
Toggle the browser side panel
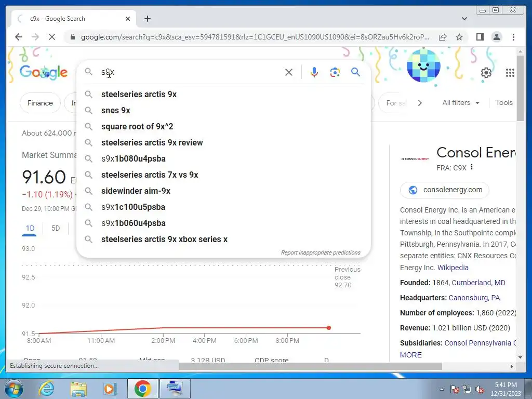[x=480, y=37]
